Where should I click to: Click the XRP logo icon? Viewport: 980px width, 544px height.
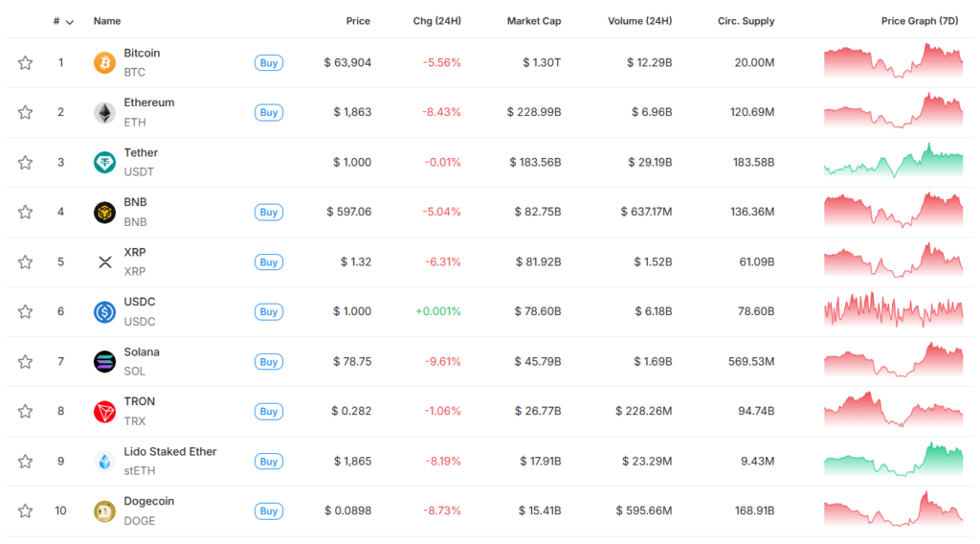coord(104,262)
